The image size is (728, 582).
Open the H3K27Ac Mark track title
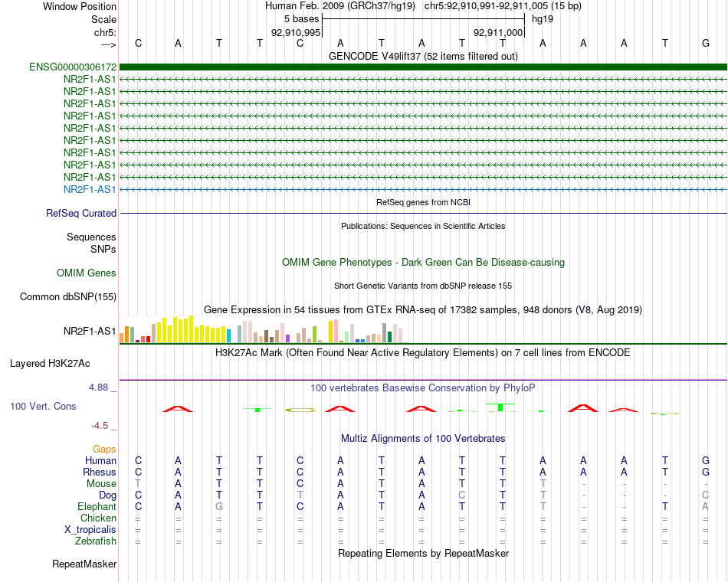(423, 353)
